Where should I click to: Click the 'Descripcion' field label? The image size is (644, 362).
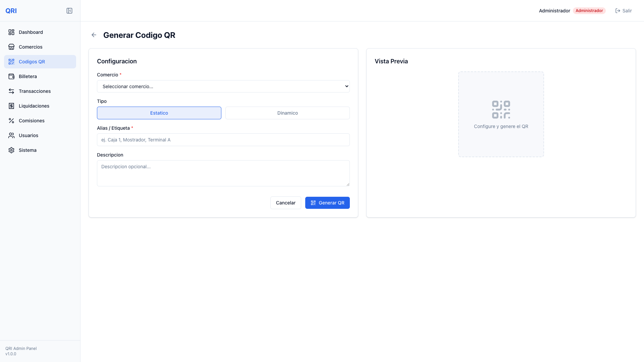(x=110, y=155)
